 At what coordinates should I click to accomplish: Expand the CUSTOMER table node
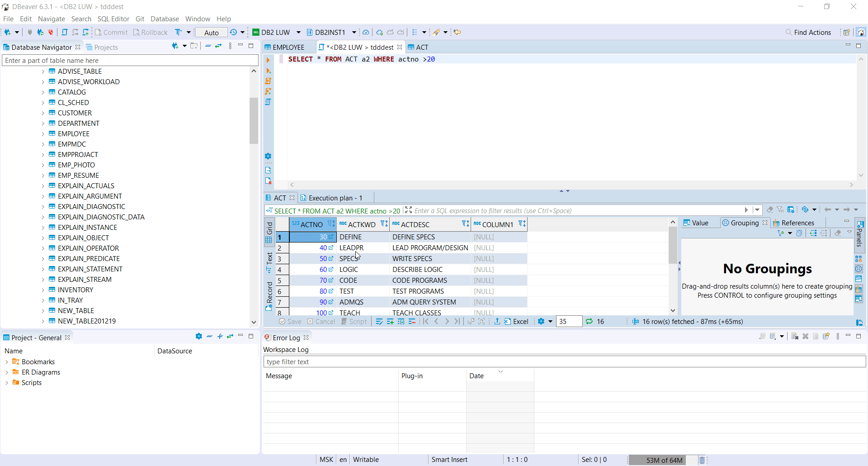click(43, 113)
